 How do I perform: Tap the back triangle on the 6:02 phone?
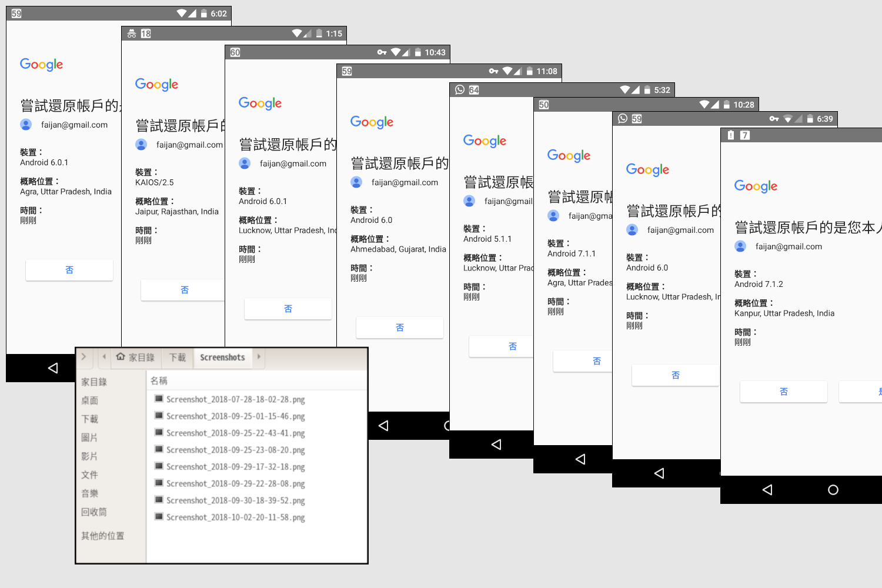click(53, 368)
